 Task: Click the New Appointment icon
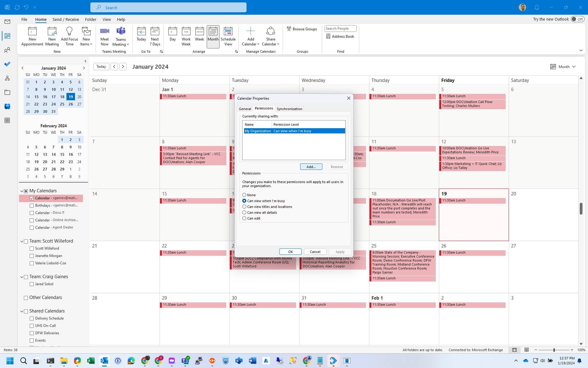click(x=32, y=31)
